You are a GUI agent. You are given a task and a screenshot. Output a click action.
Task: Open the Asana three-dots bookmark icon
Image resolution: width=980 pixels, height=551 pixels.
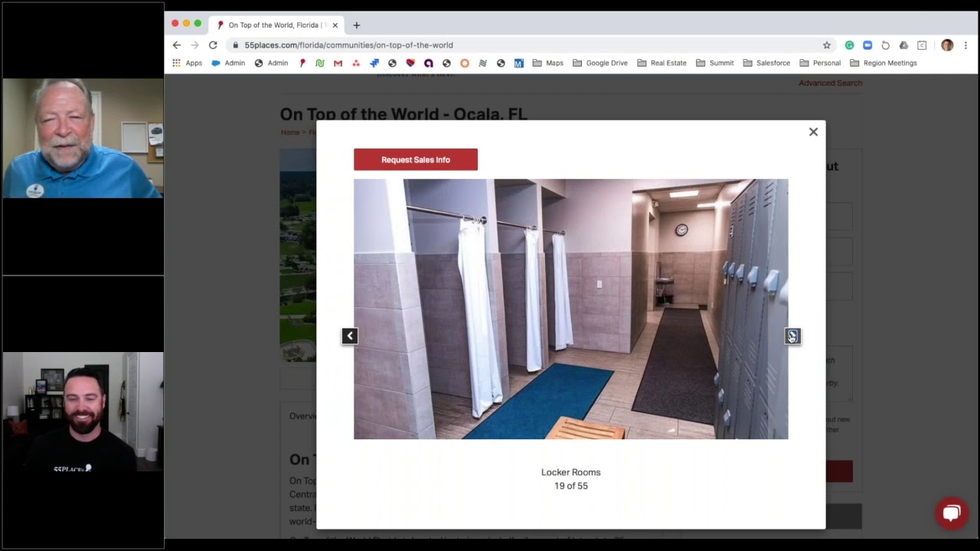[356, 63]
